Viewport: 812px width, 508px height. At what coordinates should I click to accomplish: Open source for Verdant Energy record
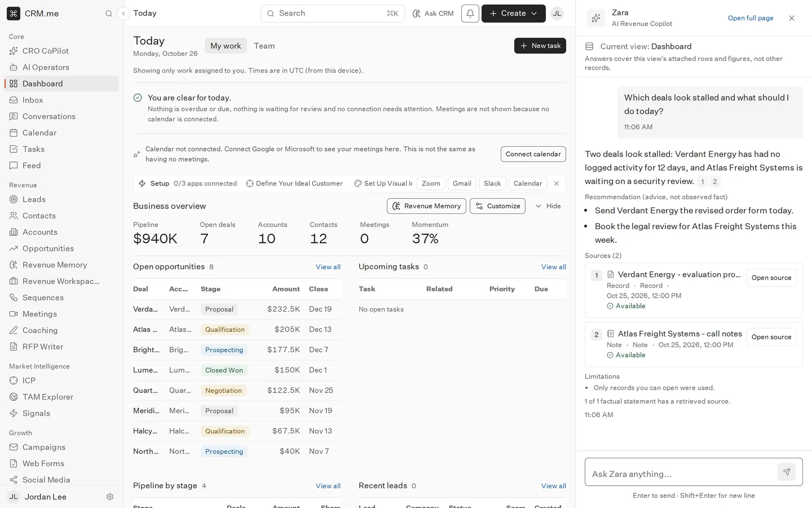(x=771, y=278)
